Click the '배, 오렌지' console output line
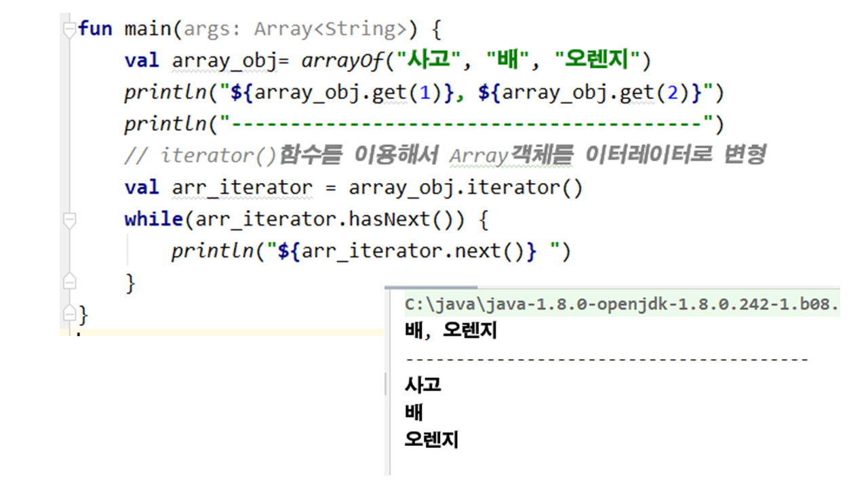Screen dimensions: 868x488 [x=451, y=331]
